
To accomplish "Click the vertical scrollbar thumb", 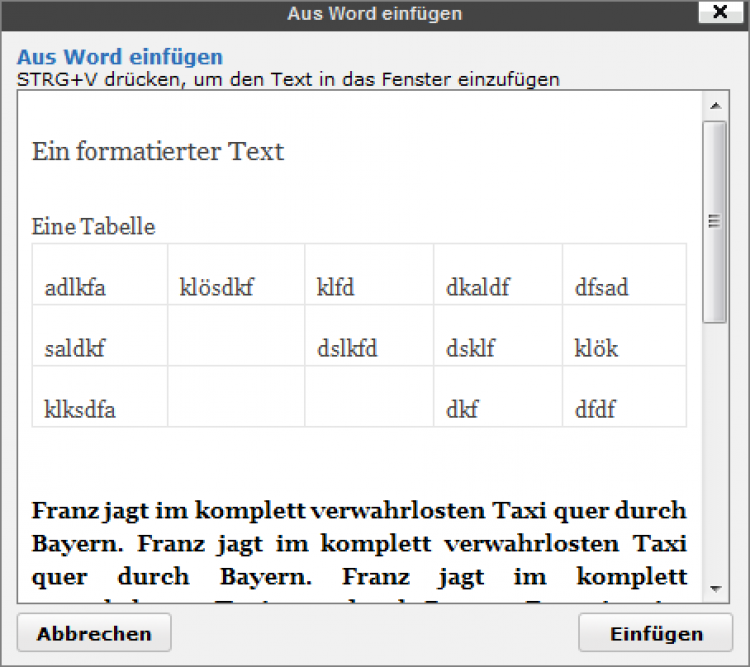I will (x=714, y=221).
